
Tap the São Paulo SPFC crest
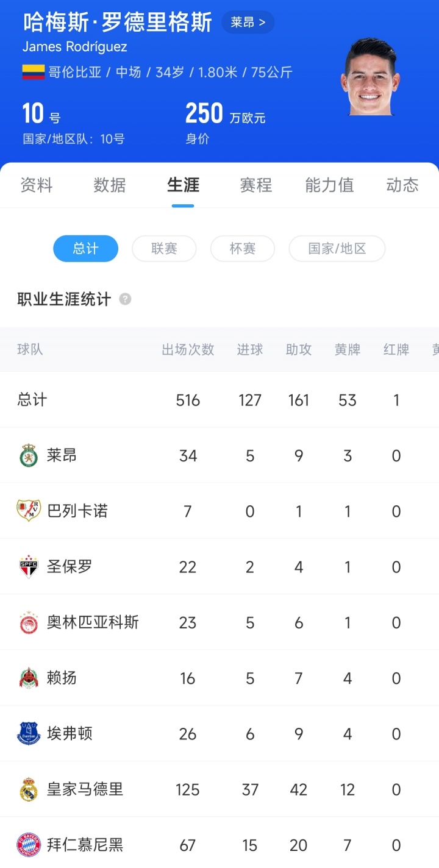[x=29, y=567]
